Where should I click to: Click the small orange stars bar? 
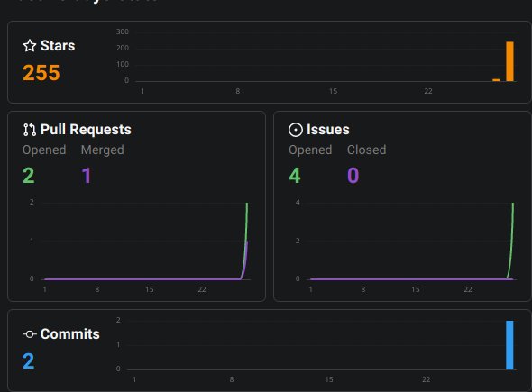tap(496, 80)
